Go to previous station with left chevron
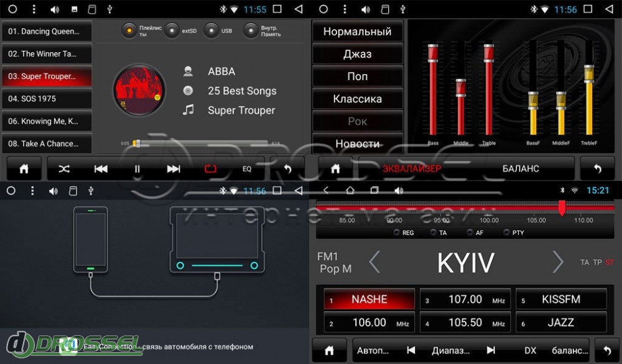The height and width of the screenshot is (364, 622). click(374, 262)
